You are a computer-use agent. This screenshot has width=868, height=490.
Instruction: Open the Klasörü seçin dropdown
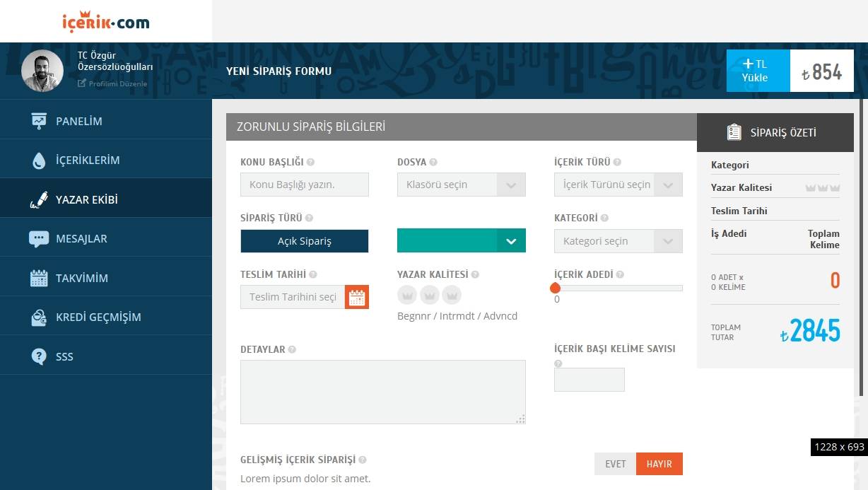pos(461,185)
